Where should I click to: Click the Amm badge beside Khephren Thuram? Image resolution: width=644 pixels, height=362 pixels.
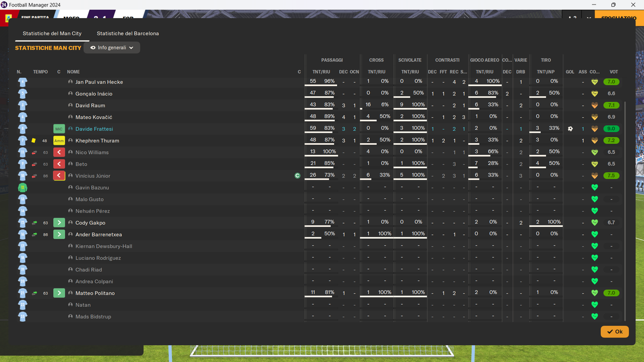tap(59, 141)
